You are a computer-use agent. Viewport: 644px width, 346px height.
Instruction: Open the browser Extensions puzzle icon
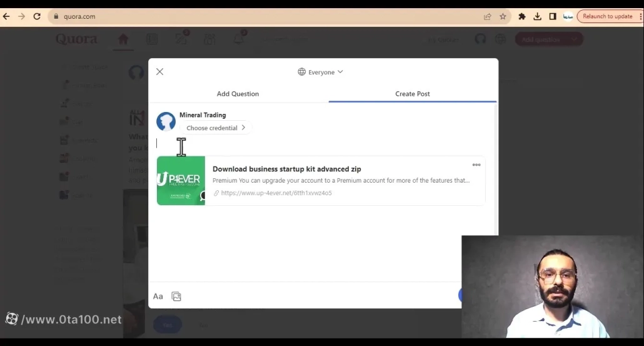coord(522,17)
